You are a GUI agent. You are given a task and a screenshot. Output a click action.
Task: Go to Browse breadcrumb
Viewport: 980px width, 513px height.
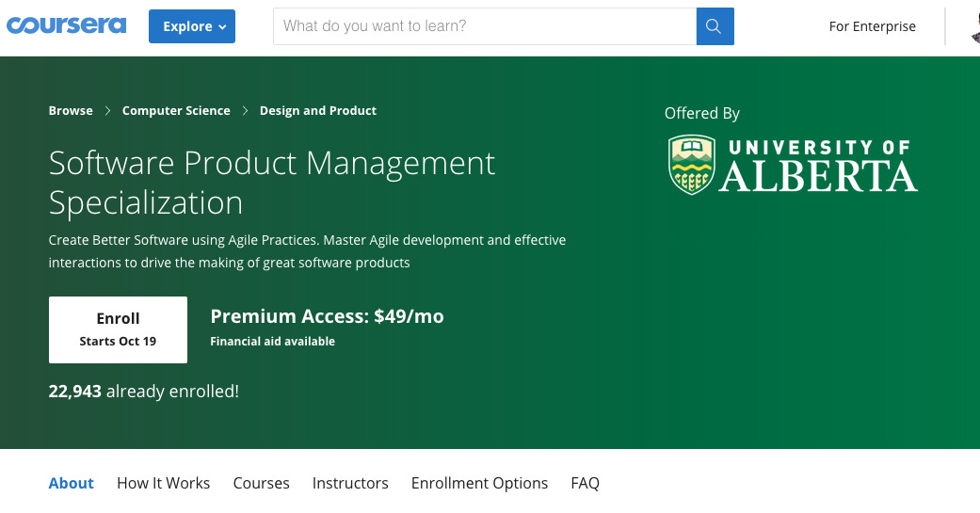71,110
